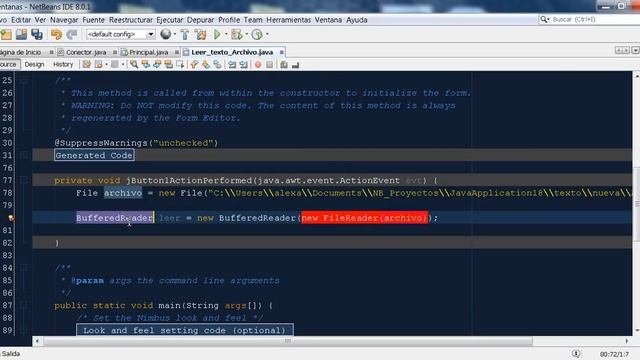
Task: Expand the Generated Code fold at line 31
Action: coord(24,155)
